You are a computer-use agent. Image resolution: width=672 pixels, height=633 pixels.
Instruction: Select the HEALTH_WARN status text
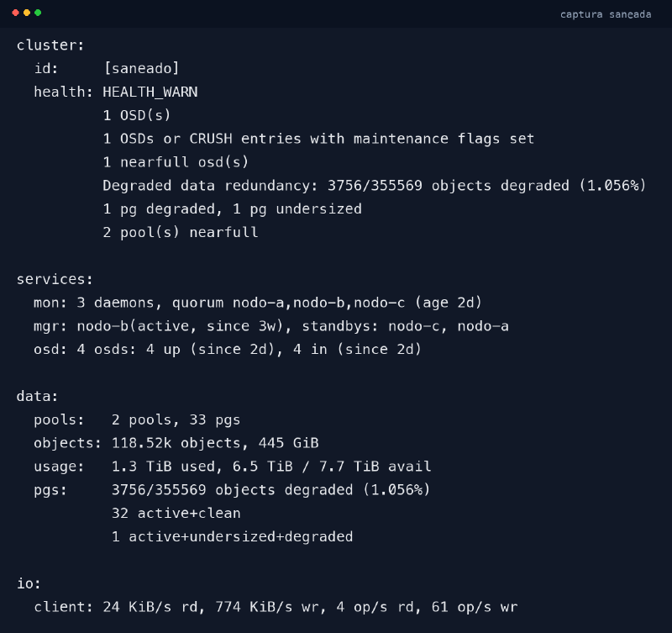(x=149, y=92)
